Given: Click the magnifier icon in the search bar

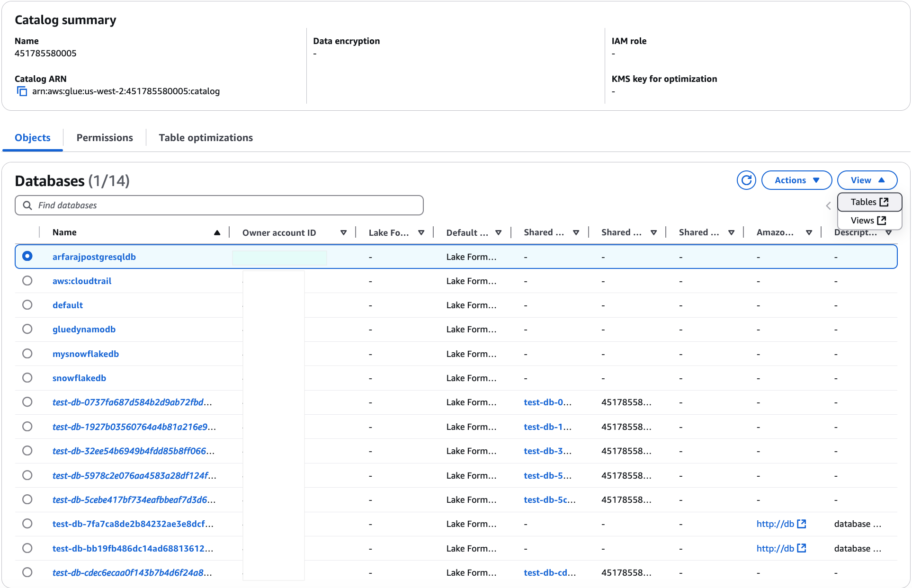Looking at the screenshot, I should (27, 205).
